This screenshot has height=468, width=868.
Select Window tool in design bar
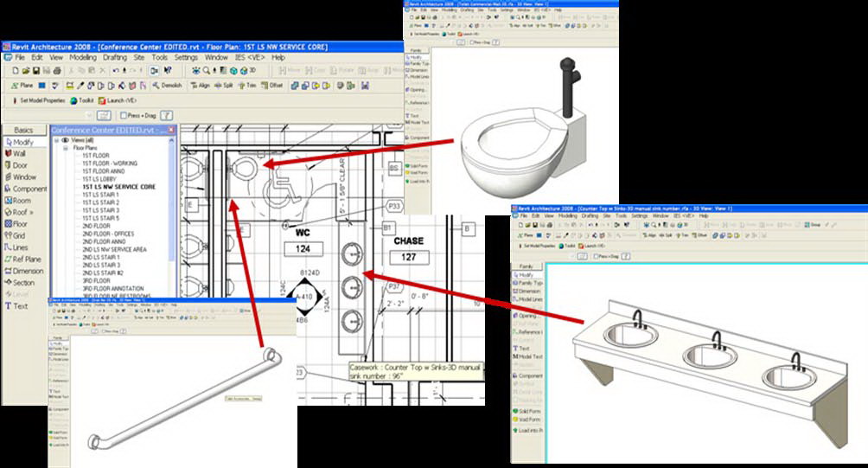(21, 177)
